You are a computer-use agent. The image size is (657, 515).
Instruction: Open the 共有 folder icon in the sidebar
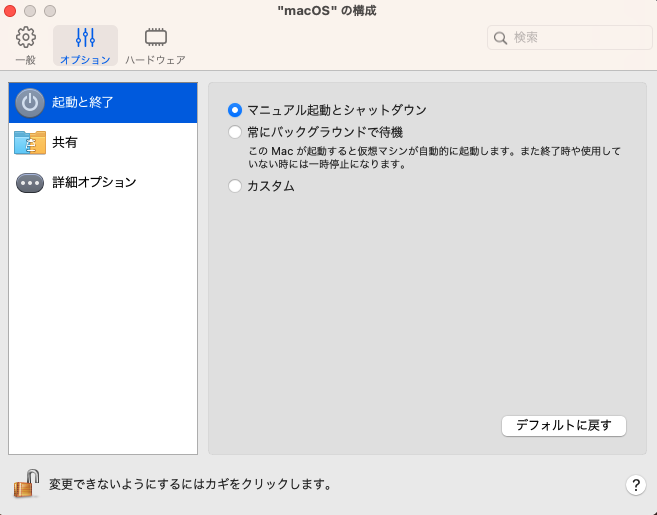point(31,143)
